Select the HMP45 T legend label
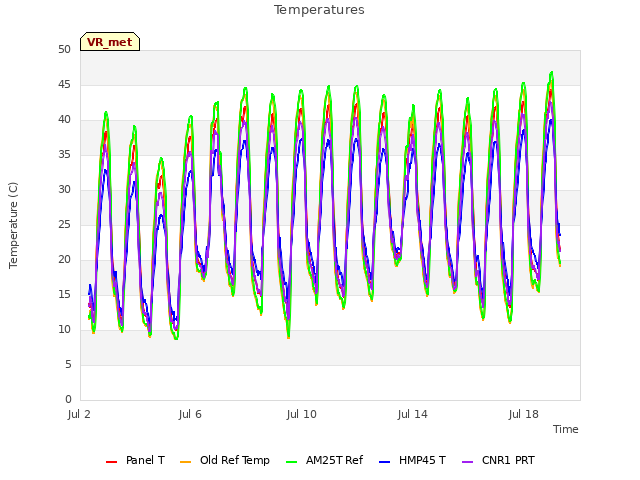 pos(422,460)
